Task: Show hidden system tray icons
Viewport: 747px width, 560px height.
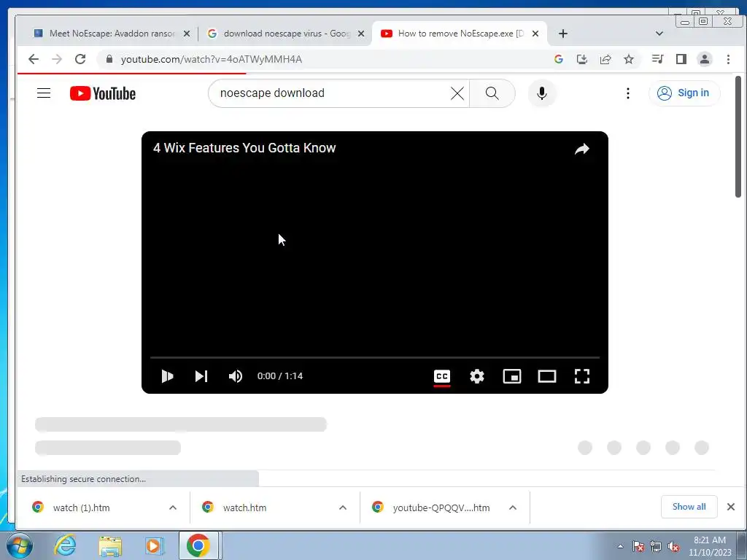Action: pyautogui.click(x=620, y=546)
